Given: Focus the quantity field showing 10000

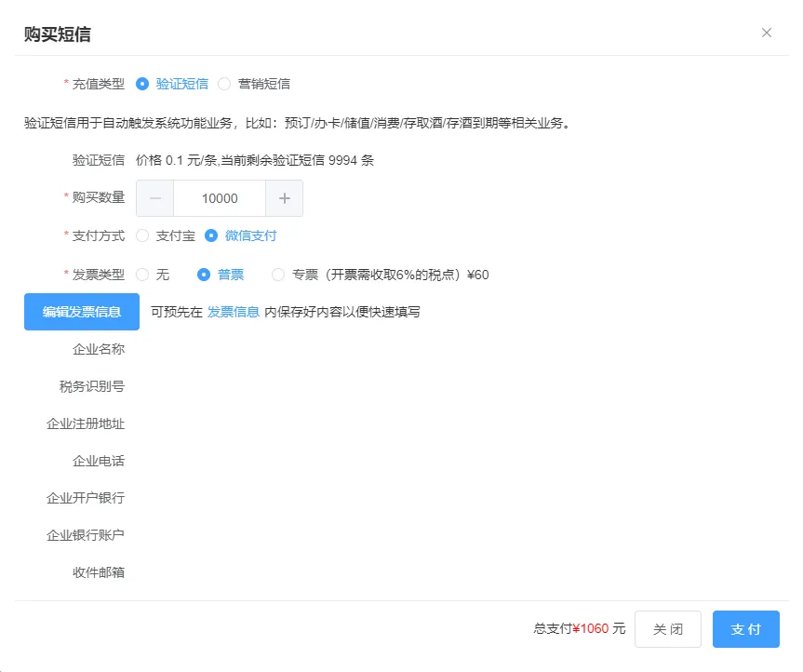Looking at the screenshot, I should [220, 198].
